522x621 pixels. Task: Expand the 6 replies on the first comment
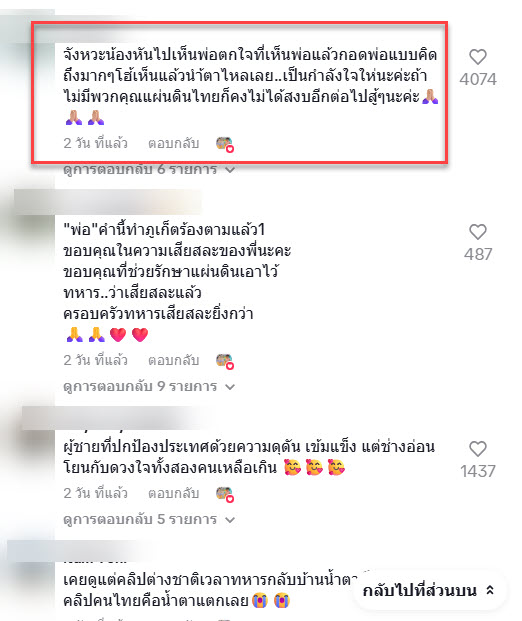tap(149, 170)
